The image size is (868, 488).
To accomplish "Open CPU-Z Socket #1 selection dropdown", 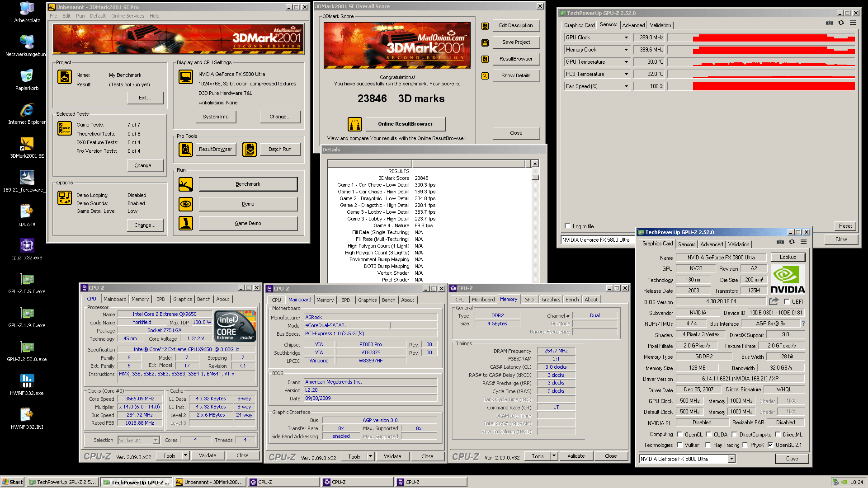I will [x=156, y=440].
